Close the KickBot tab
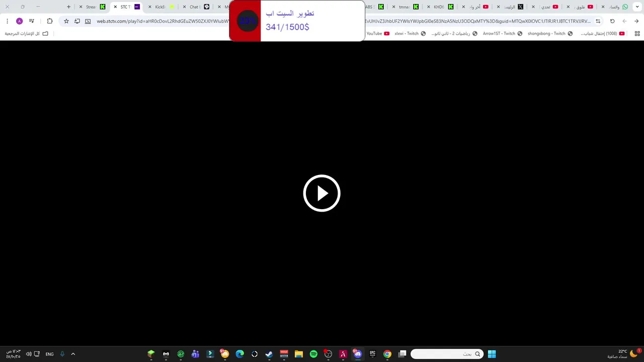Screen dimensions: 644x362 click(x=150, y=7)
